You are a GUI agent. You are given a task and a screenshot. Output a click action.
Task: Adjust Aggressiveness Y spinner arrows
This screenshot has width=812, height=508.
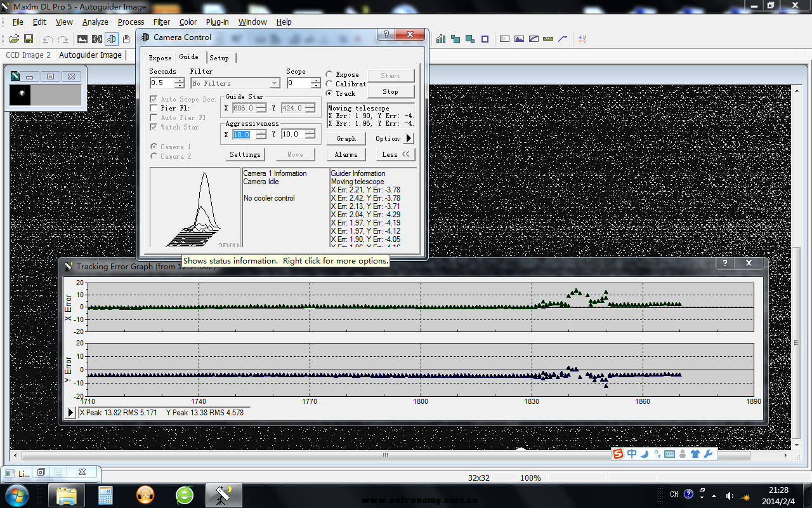coord(310,134)
